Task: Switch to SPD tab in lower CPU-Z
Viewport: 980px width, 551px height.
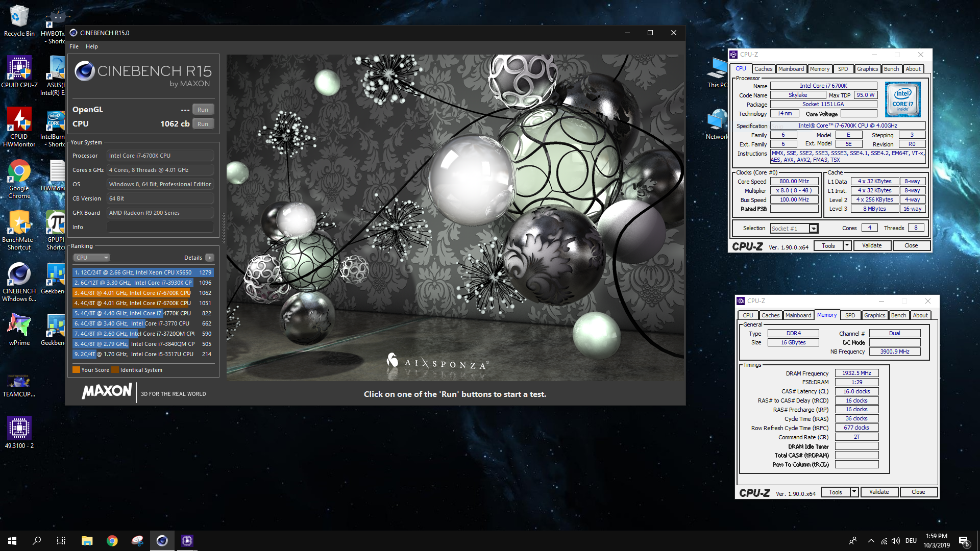Action: pos(850,315)
